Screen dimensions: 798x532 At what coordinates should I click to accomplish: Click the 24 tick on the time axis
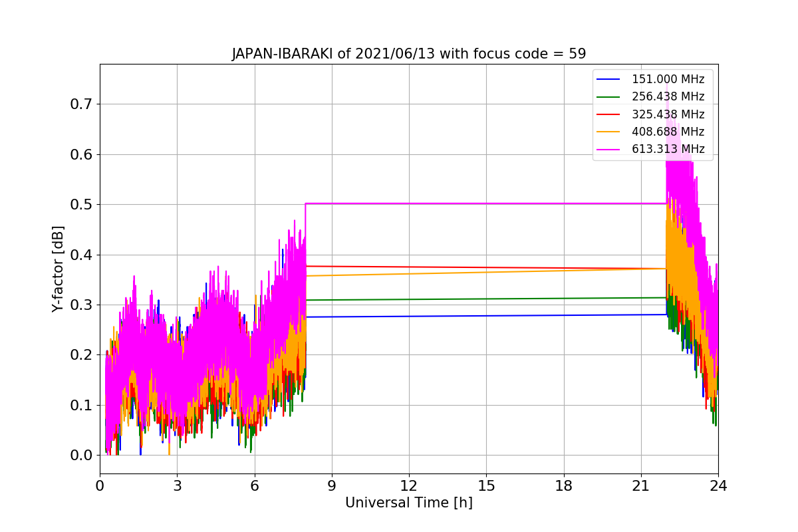pos(718,485)
